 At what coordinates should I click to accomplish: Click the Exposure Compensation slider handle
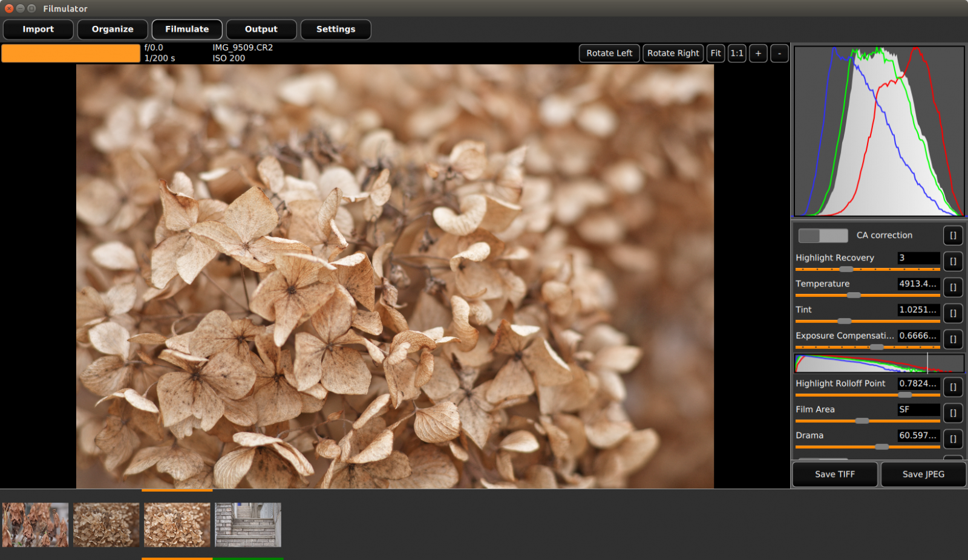(876, 347)
